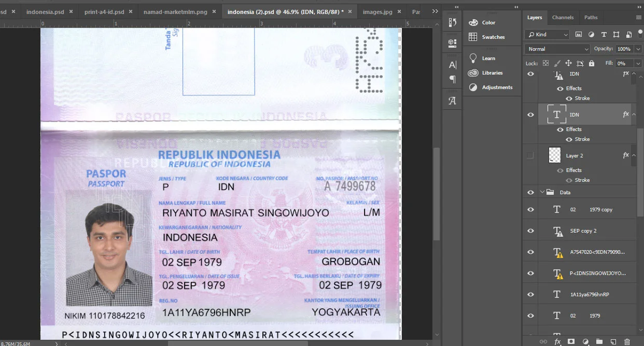Click the lock all padlock icon

click(592, 63)
